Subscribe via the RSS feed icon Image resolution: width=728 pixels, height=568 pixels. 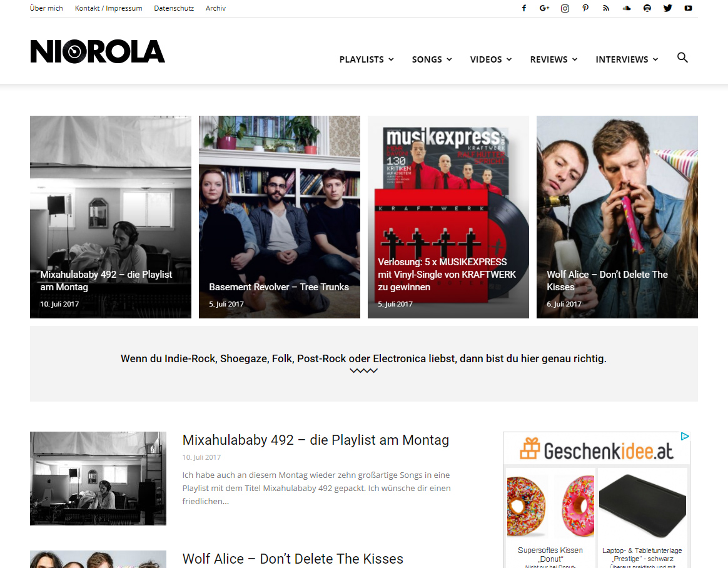(606, 8)
